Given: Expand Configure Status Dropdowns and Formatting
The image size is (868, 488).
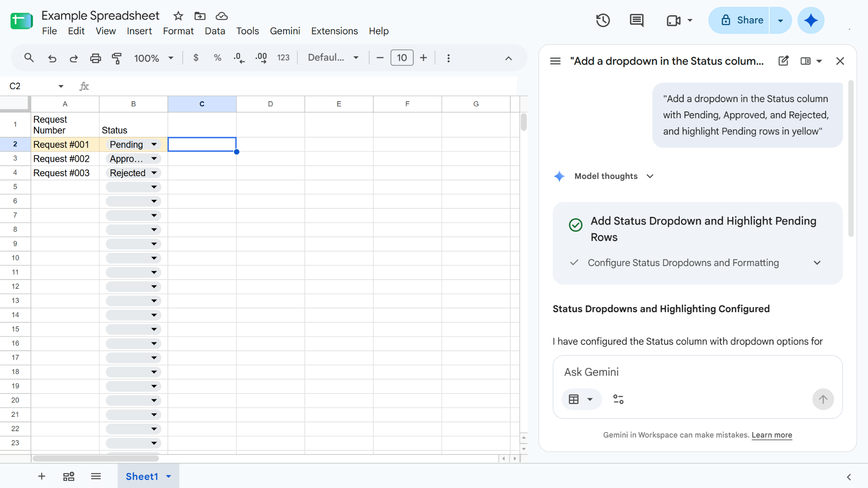Looking at the screenshot, I should (817, 263).
